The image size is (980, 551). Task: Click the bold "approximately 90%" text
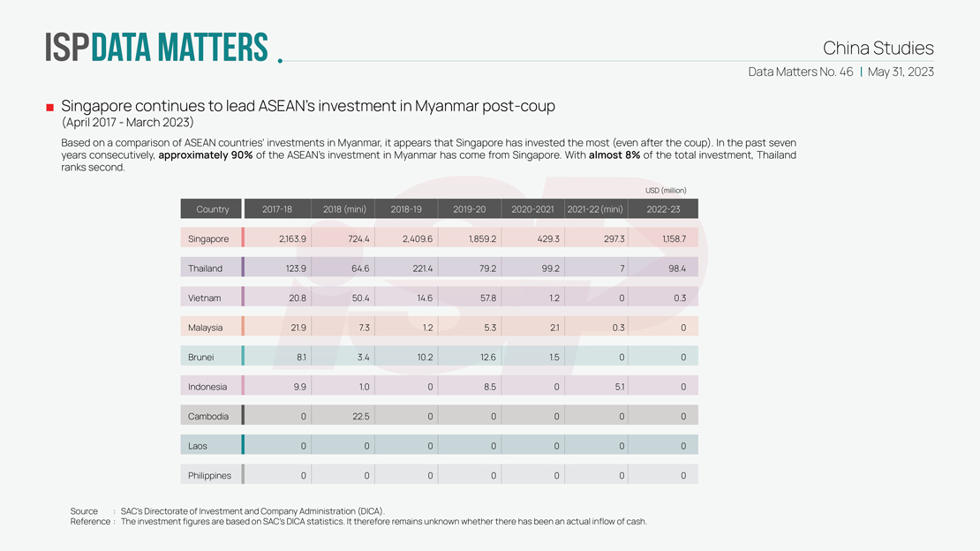pyautogui.click(x=206, y=155)
